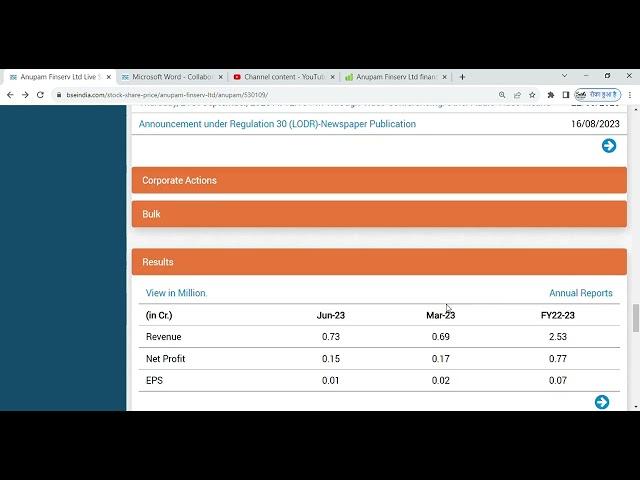Close the Anupam Finserv financials tab
This screenshot has height=480, width=640.
[444, 77]
